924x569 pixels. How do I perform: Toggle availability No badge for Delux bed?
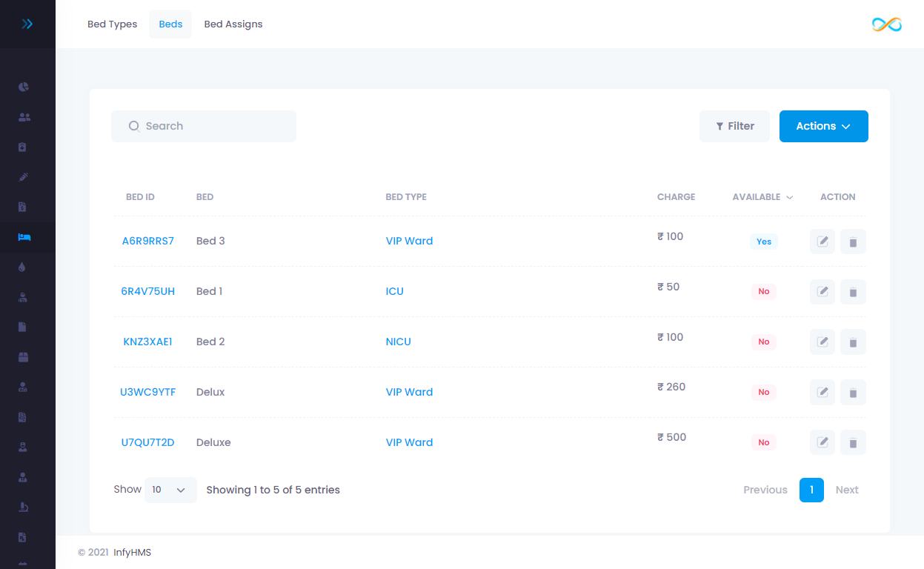click(763, 392)
